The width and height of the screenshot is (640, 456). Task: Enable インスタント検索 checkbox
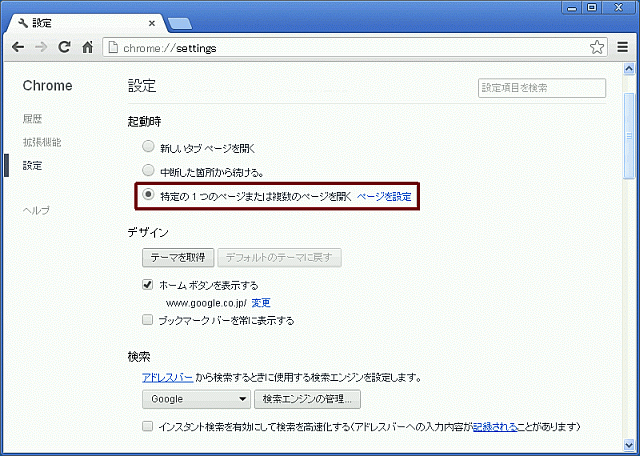147,427
